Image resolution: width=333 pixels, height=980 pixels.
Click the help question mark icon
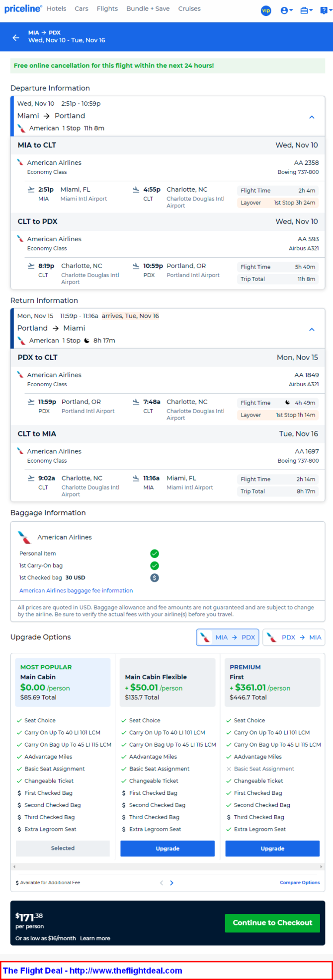coord(326,10)
